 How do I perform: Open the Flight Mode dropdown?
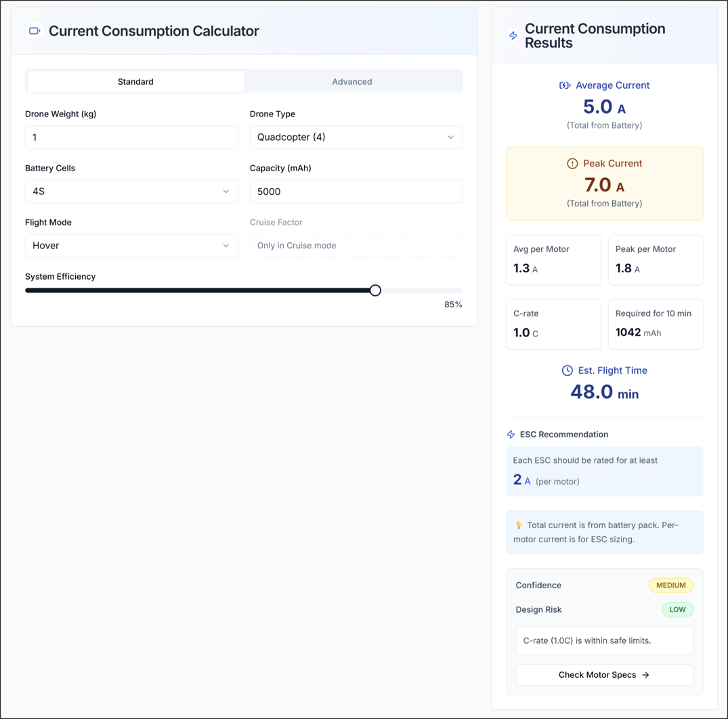coord(131,245)
